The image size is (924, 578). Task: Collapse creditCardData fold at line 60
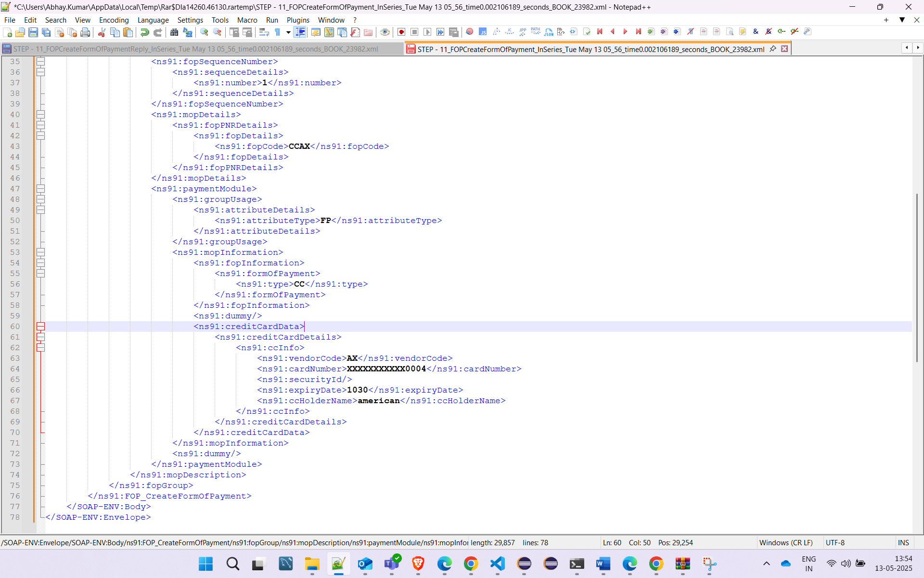[41, 327]
